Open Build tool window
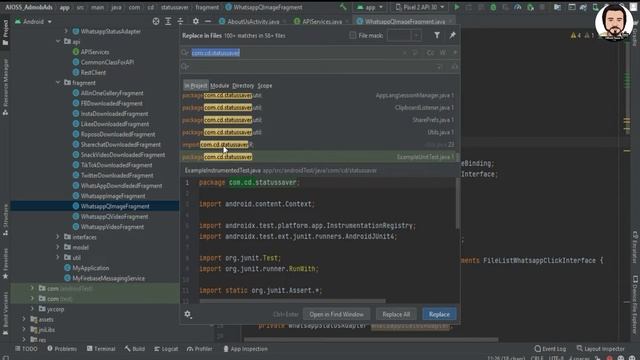This screenshot has width=640, height=360. click(135, 349)
